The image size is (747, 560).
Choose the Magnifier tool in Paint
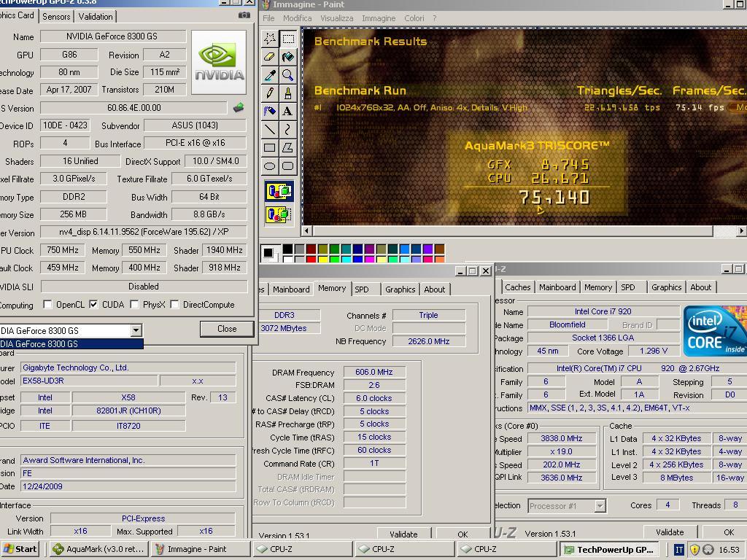(287, 75)
